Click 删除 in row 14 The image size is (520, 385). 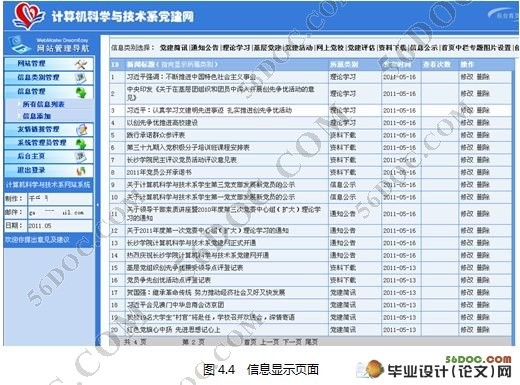tap(483, 255)
